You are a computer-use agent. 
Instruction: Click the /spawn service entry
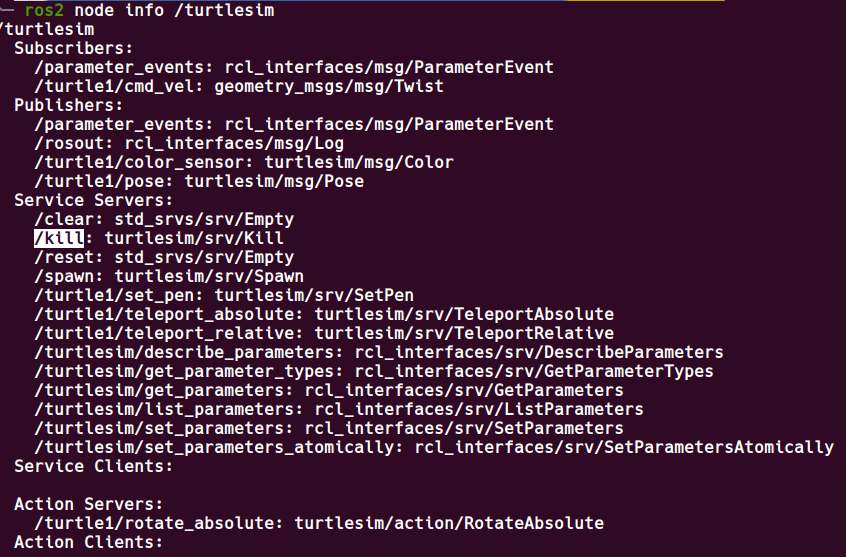[x=63, y=276]
